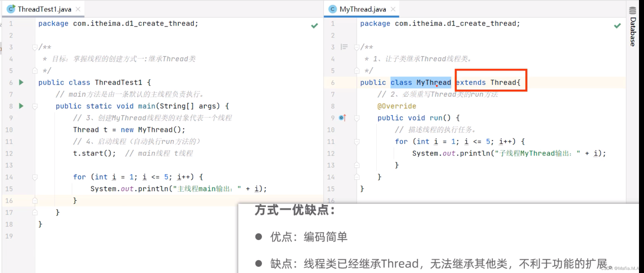Viewport: 644px width, 273px height.
Task: Click MyThread.java tab file icon
Action: 333,9
